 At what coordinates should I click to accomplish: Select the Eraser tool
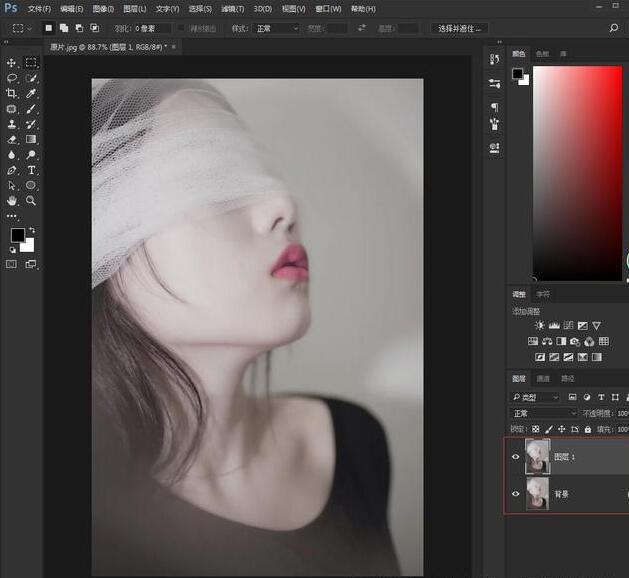[x=12, y=139]
